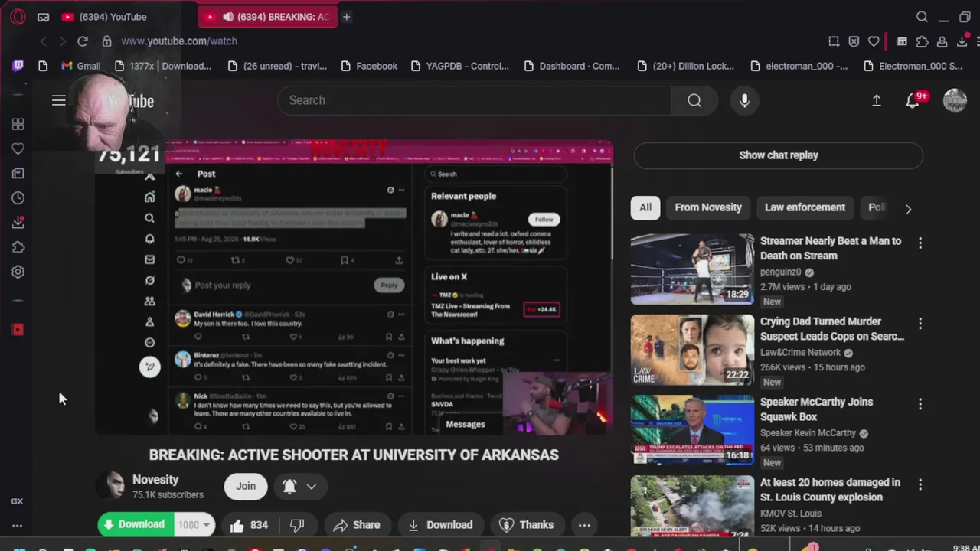Open the sidebar extensions cube icon

pos(18,247)
